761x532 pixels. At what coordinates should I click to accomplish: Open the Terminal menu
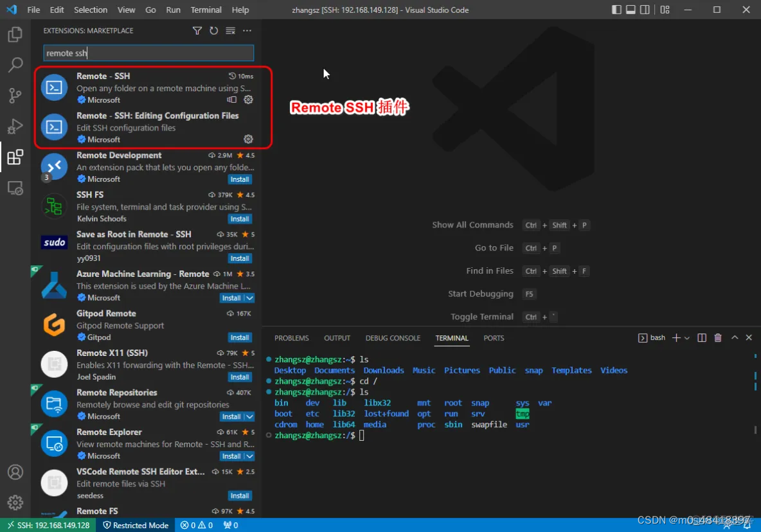click(206, 10)
